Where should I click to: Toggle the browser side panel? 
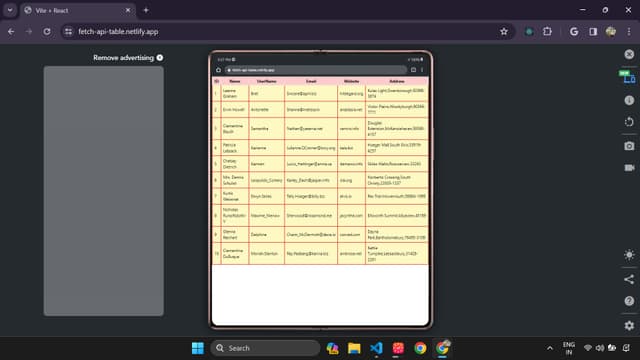pyautogui.click(x=593, y=31)
